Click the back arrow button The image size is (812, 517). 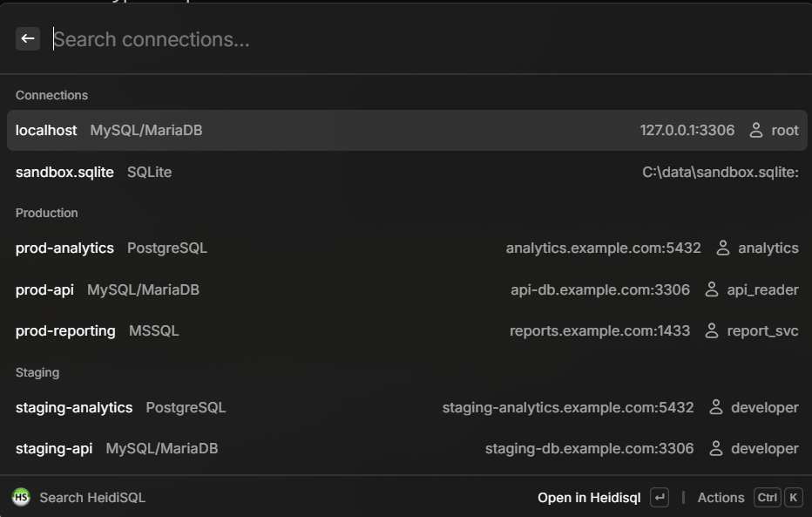(x=28, y=39)
